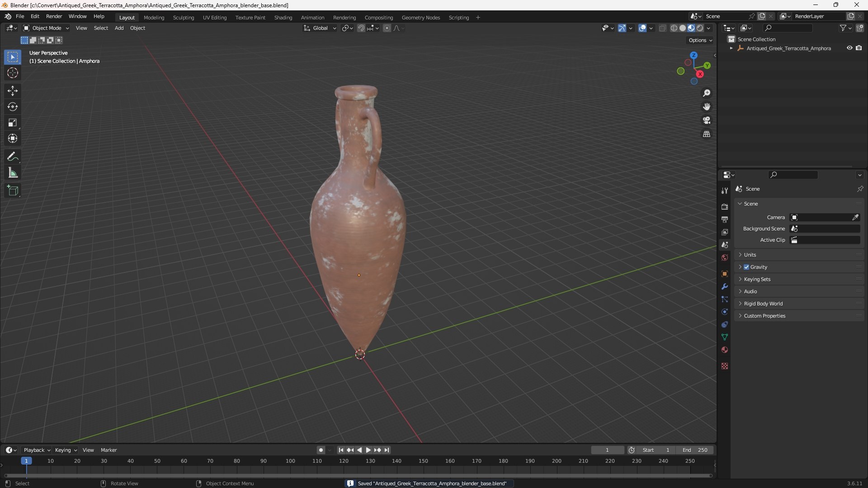
Task: Toggle proportional editing in header
Action: [387, 28]
